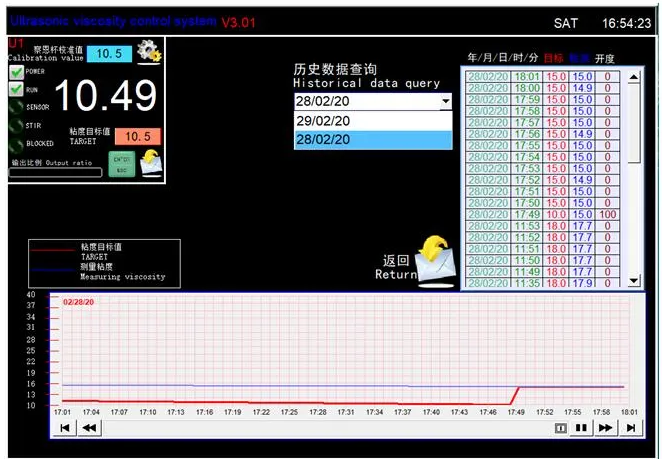Collapse the historical data date dropdown arrow

[x=445, y=102]
